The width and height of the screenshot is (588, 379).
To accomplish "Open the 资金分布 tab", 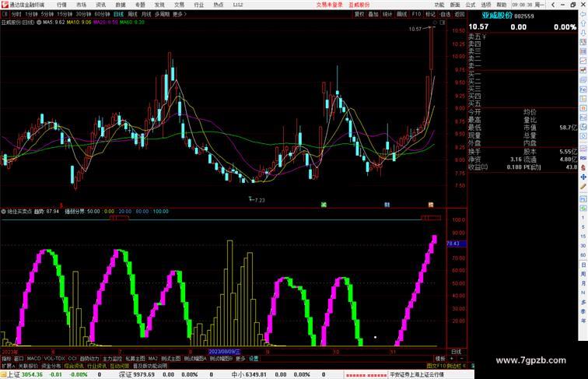I will (x=51, y=366).
